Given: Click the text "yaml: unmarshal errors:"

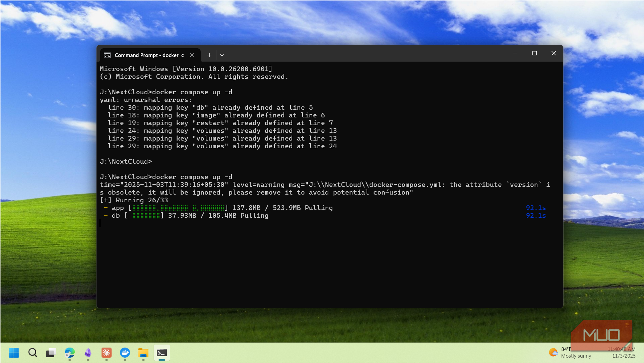Looking at the screenshot, I should (x=146, y=100).
